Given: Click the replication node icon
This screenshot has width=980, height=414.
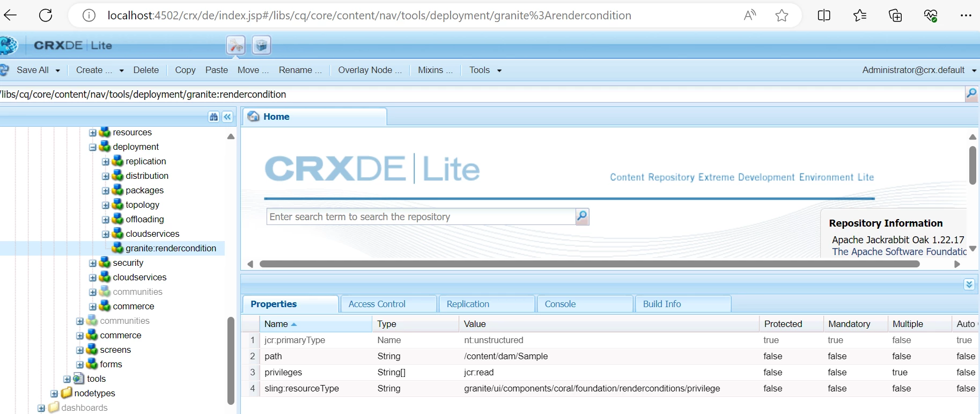Looking at the screenshot, I should (x=117, y=161).
